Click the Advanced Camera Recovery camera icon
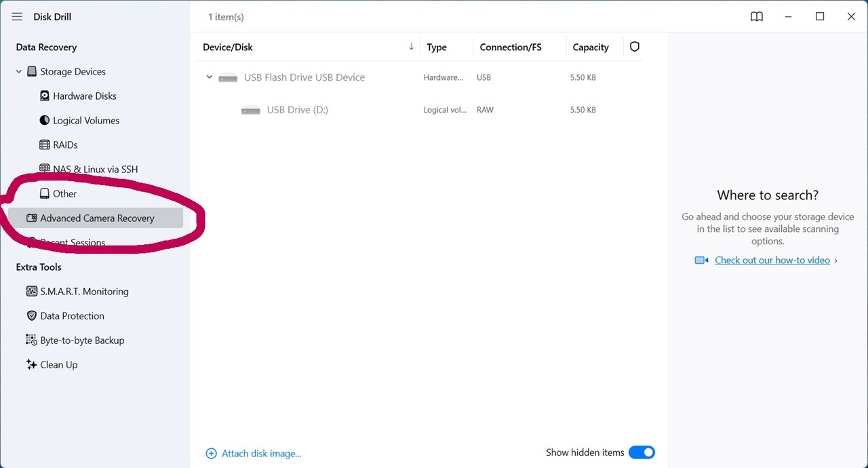Screen dimensions: 868x468 (32, 218)
